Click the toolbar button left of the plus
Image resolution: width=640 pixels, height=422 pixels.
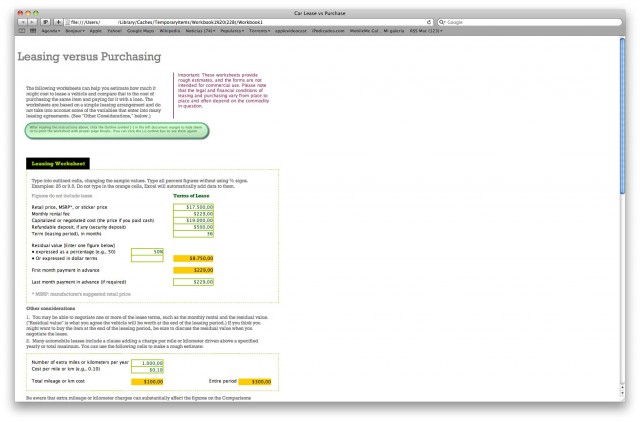(x=46, y=22)
